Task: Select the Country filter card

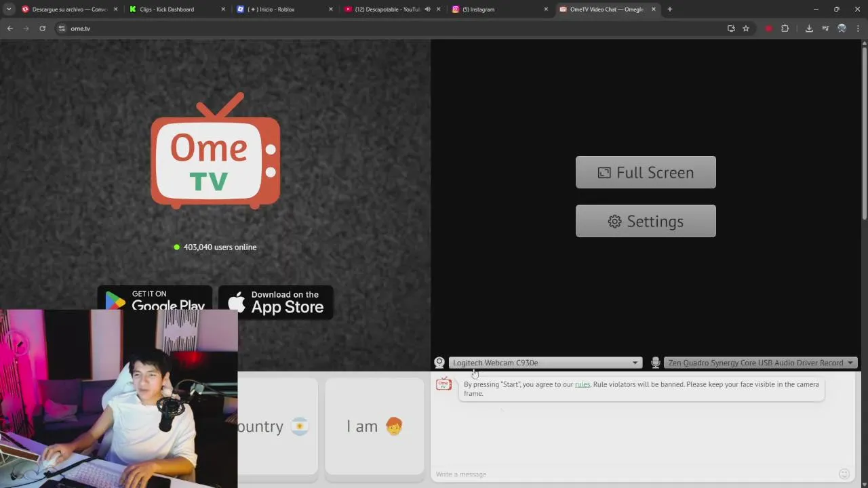Action: point(277,426)
